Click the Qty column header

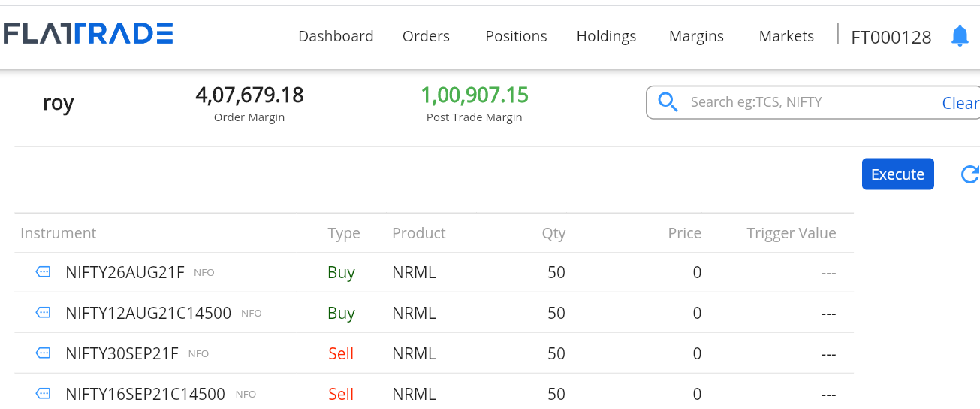coord(553,234)
